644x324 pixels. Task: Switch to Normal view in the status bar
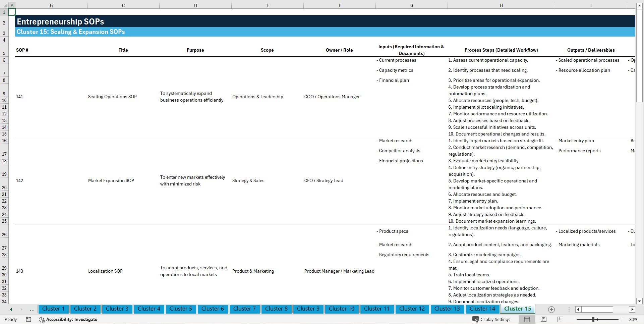pyautogui.click(x=527, y=319)
